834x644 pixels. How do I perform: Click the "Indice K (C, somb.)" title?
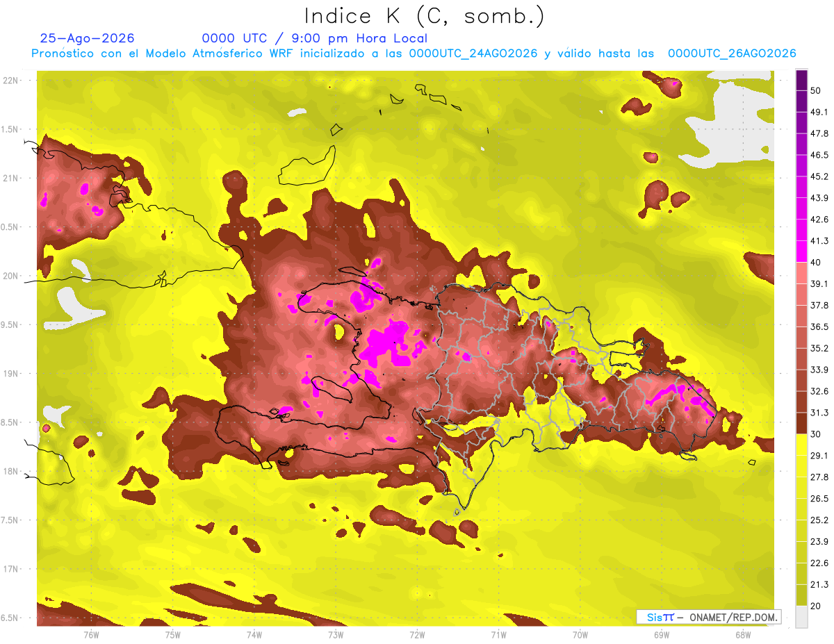[x=424, y=16]
